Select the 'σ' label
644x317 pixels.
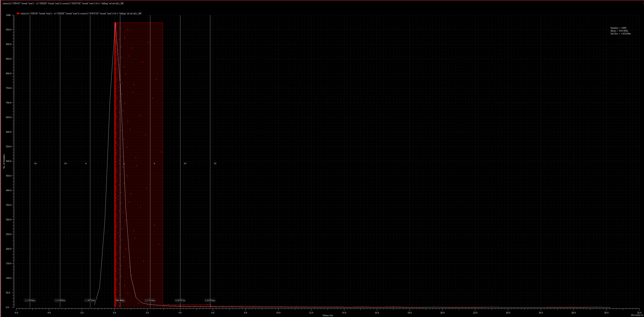(x=154, y=163)
